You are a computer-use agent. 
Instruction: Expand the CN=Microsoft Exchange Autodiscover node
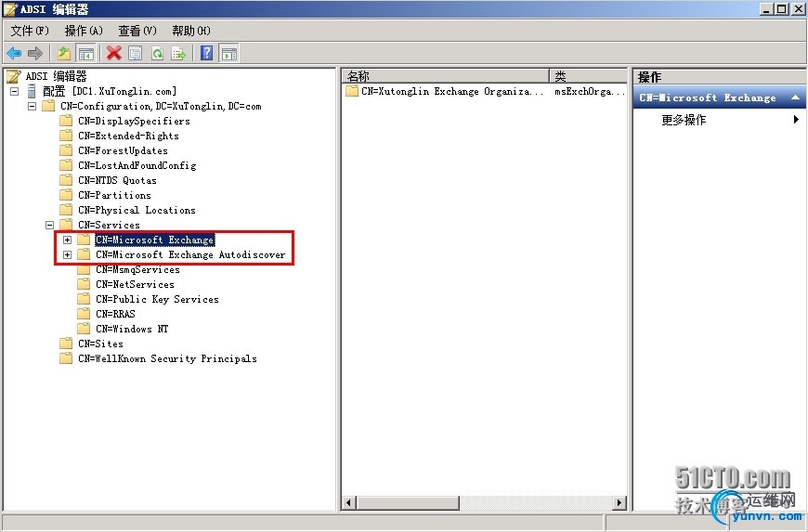click(x=67, y=254)
